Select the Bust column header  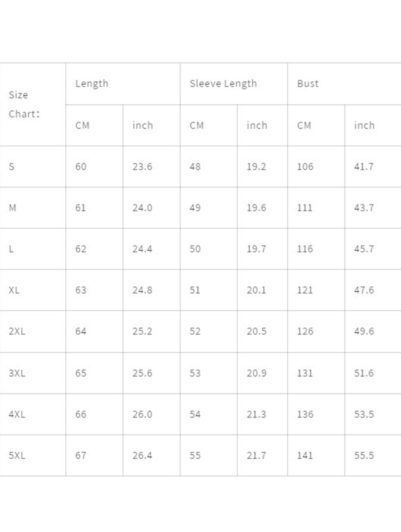pos(308,84)
